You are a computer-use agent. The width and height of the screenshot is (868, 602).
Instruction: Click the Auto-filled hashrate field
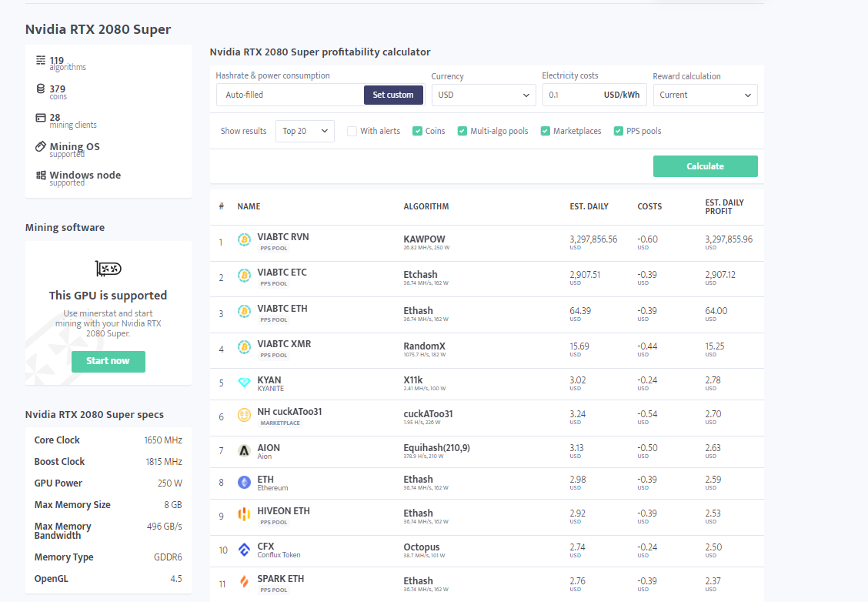[289, 95]
